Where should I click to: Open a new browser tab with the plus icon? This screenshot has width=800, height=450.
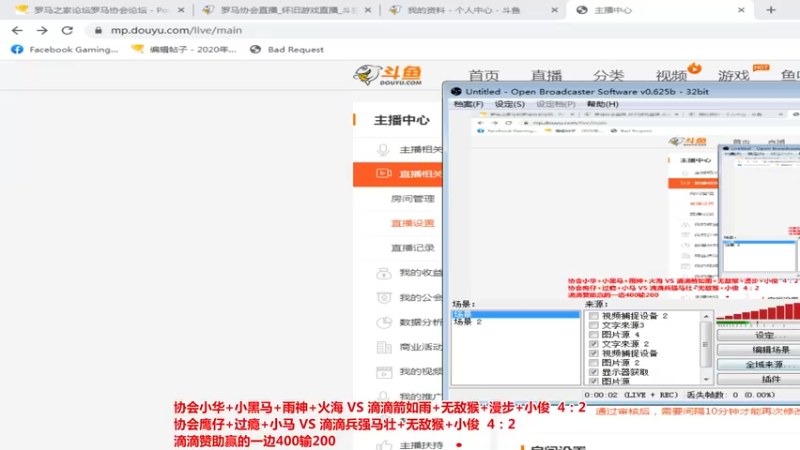[771, 10]
